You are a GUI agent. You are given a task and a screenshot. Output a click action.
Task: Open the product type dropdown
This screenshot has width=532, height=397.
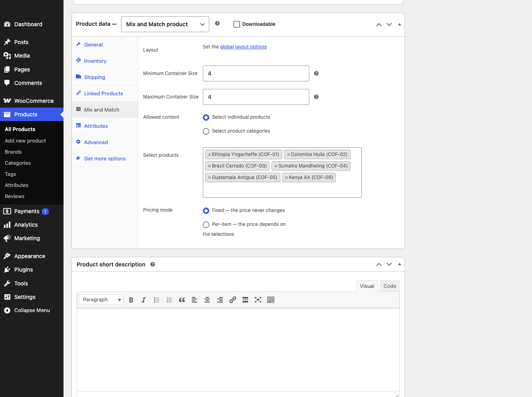point(165,24)
